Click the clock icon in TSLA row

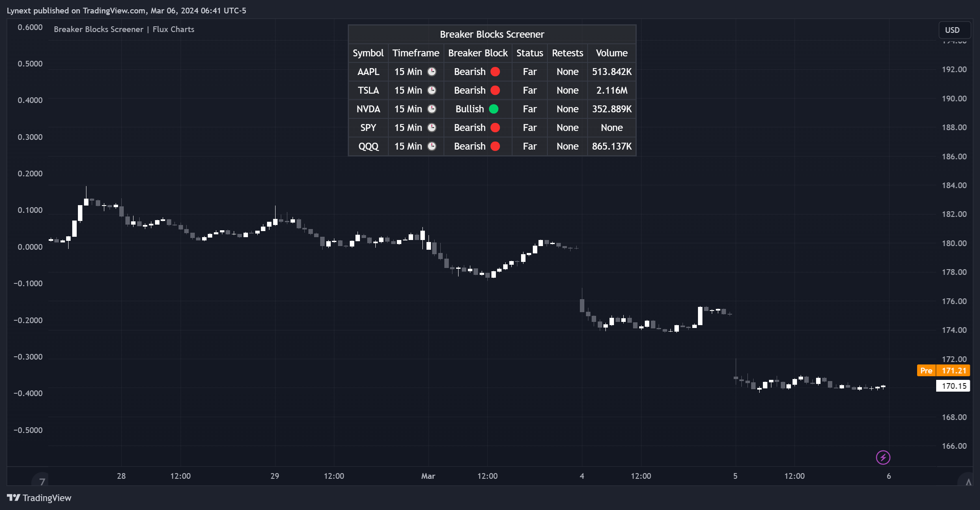[432, 90]
